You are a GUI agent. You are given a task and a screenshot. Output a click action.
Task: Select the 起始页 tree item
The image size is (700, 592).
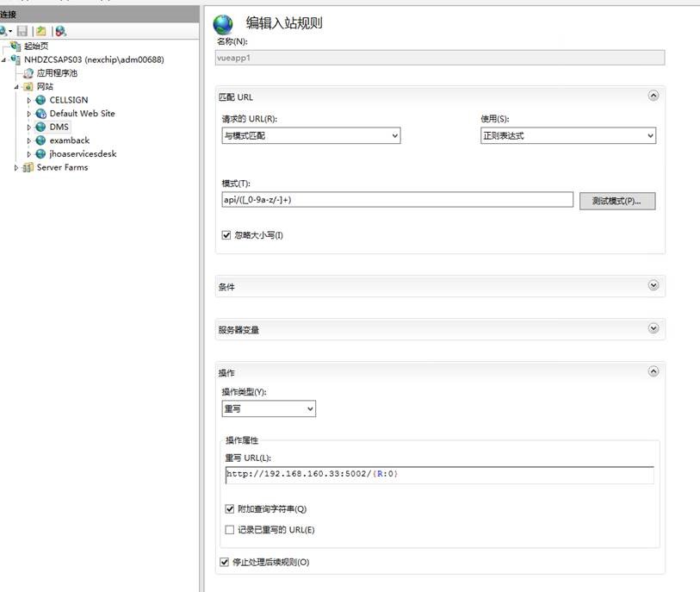[x=36, y=46]
